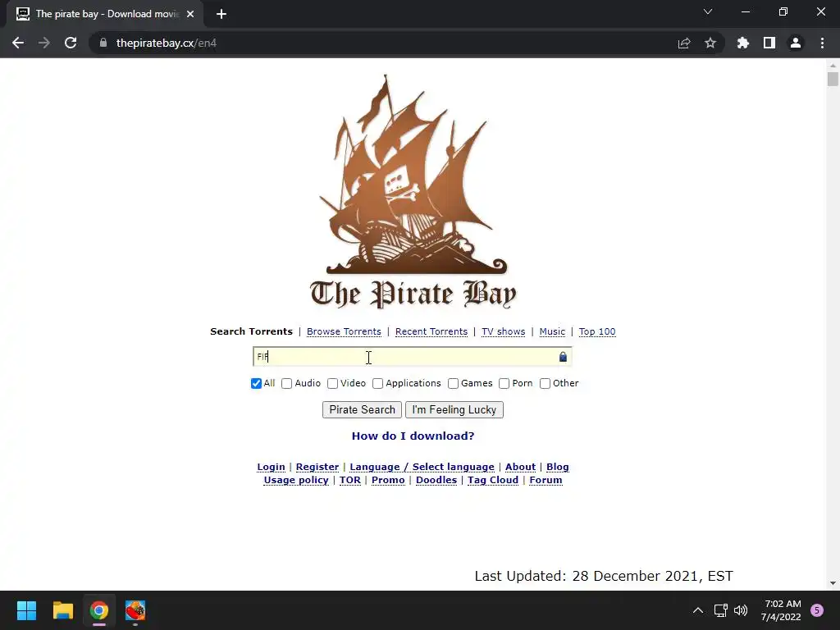Open Language / Select language link
Viewport: 840px width, 630px height.
[x=422, y=467]
